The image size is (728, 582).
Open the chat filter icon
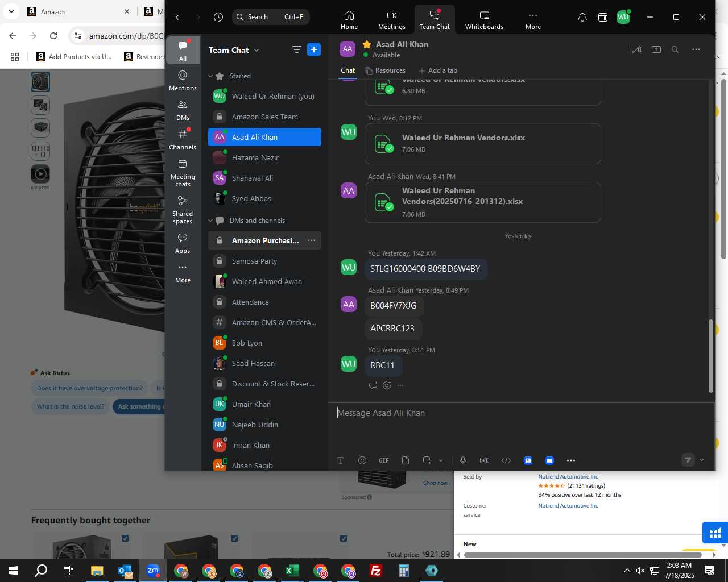pyautogui.click(x=296, y=49)
